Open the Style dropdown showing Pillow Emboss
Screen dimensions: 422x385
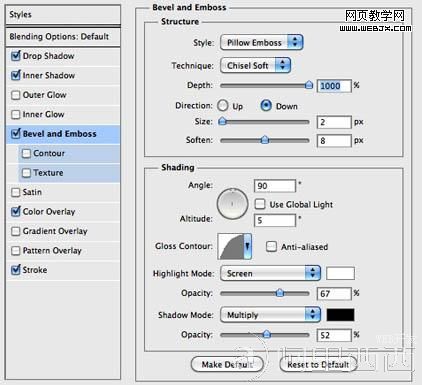(x=261, y=43)
